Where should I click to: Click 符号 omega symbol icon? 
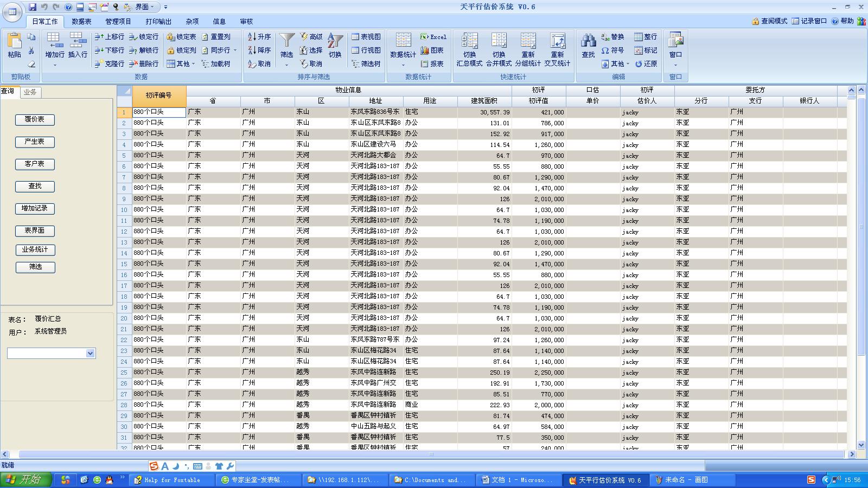point(612,50)
